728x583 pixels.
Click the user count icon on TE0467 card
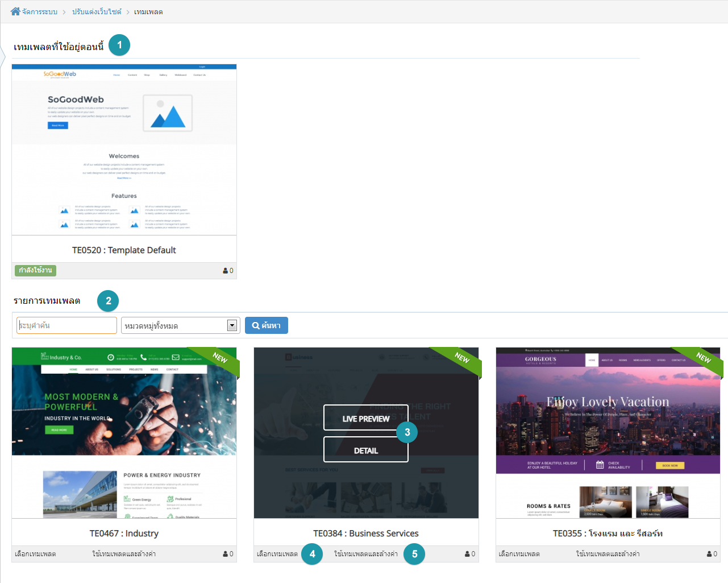click(x=226, y=554)
